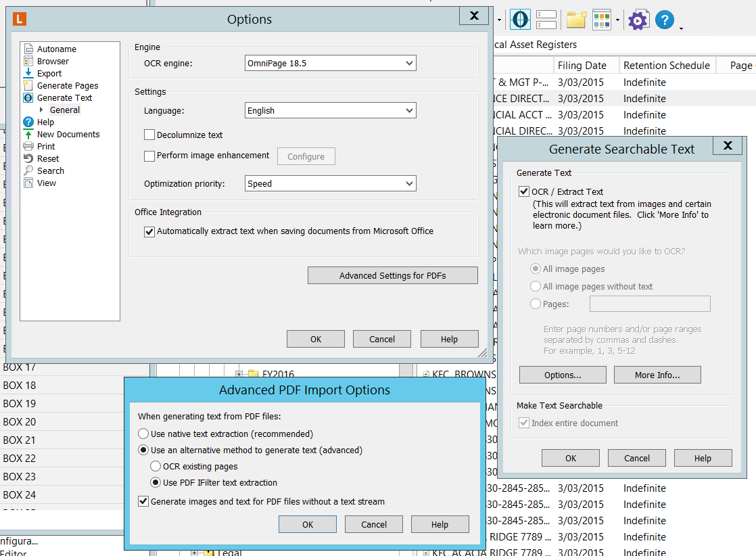Click the More Info... button
Image resolution: width=756 pixels, height=556 pixels.
coord(657,375)
